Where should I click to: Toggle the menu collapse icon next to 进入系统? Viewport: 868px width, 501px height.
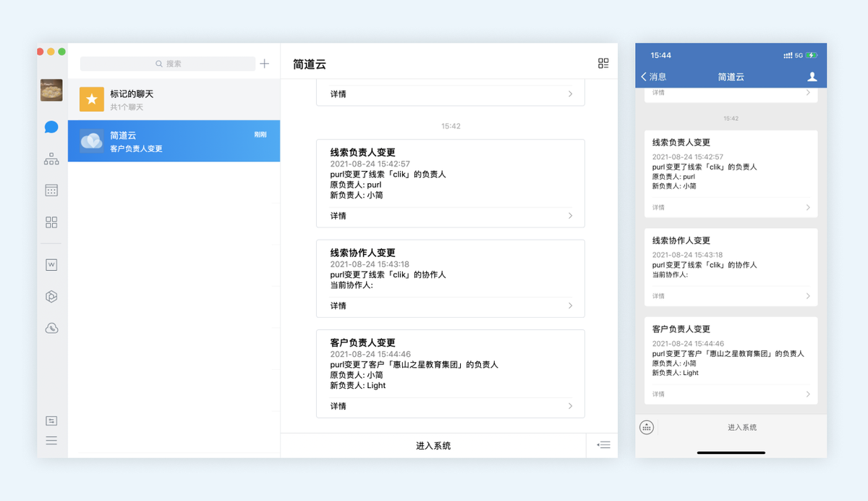(x=603, y=445)
